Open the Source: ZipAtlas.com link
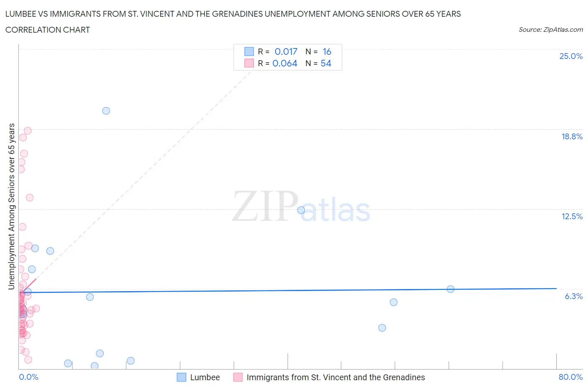The width and height of the screenshot is (588, 389). tap(550, 30)
